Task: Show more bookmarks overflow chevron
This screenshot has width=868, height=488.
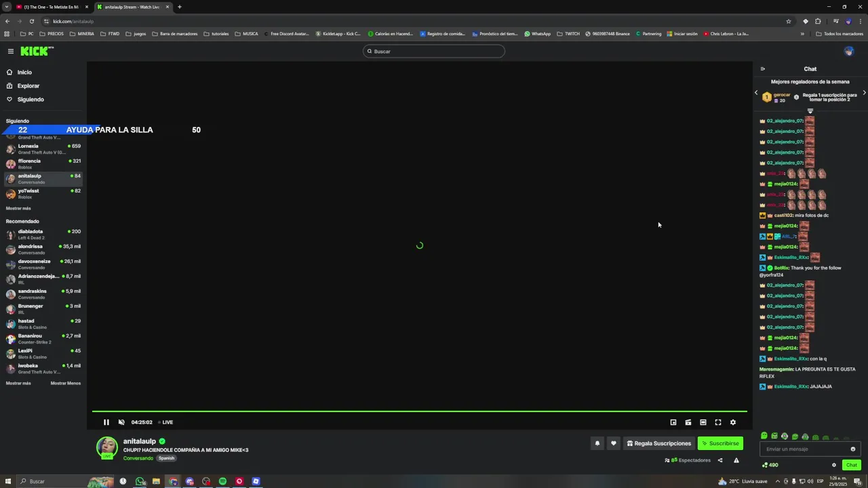Action: coord(803,34)
